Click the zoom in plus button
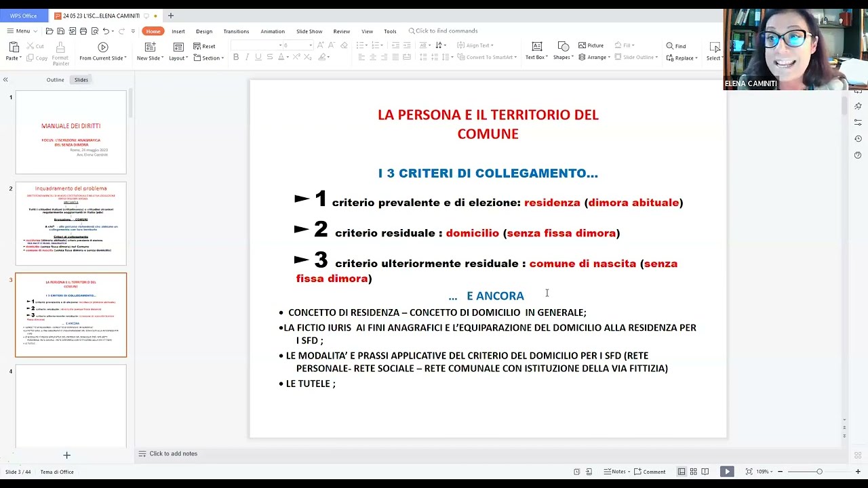The width and height of the screenshot is (868, 488). [858, 472]
